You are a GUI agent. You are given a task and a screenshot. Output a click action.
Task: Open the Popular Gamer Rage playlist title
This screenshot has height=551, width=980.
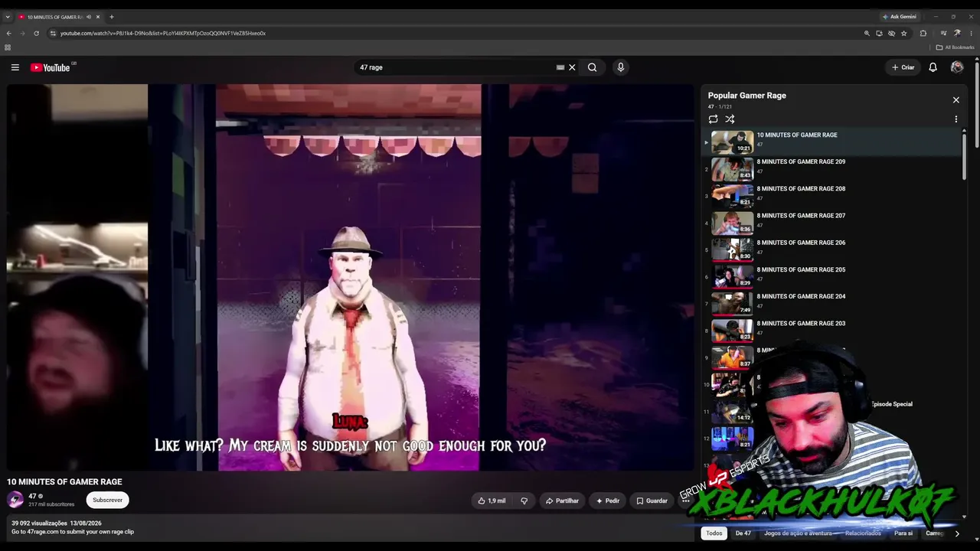pyautogui.click(x=747, y=96)
